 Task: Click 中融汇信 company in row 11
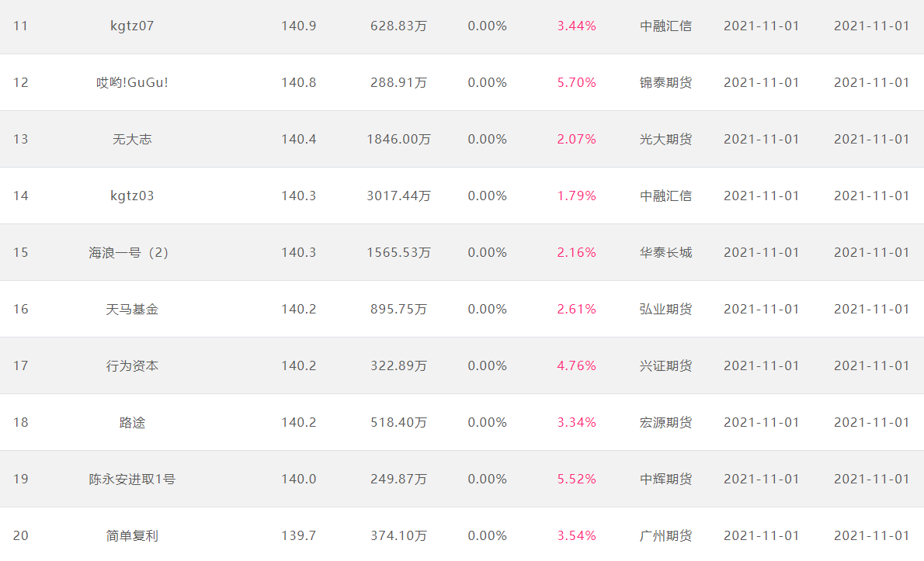[x=666, y=26]
